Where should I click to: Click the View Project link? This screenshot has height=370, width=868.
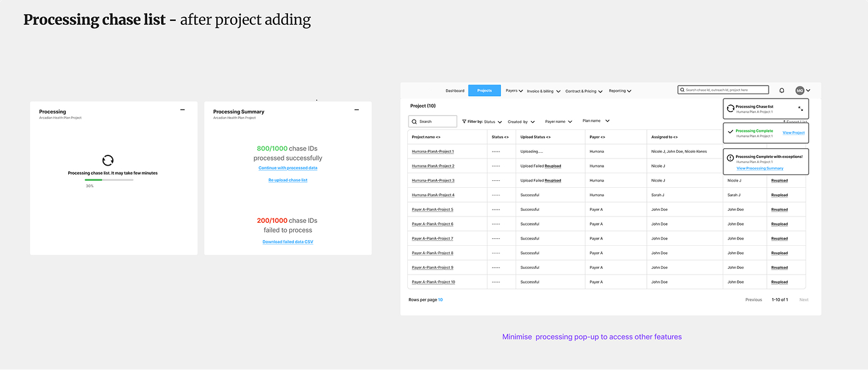click(x=793, y=132)
